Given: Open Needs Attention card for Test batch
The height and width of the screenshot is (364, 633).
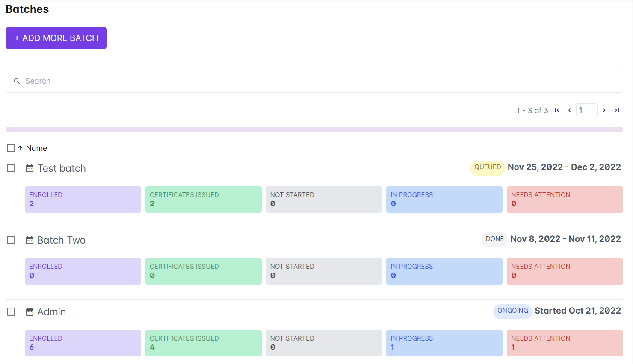Looking at the screenshot, I should coord(565,200).
